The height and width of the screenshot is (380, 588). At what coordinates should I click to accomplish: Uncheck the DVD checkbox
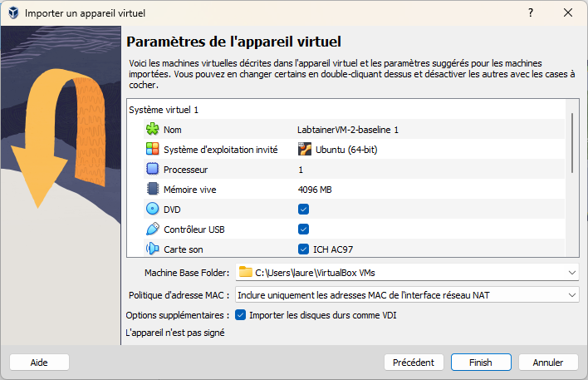[303, 210]
